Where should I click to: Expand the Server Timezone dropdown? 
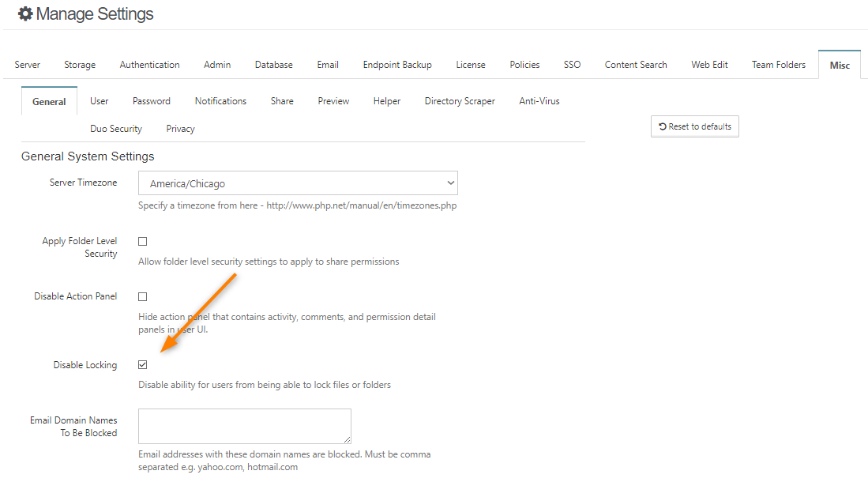[x=298, y=183]
